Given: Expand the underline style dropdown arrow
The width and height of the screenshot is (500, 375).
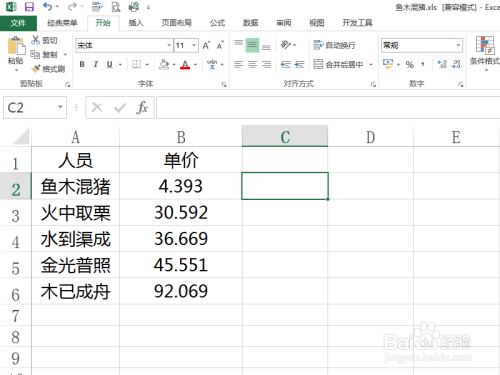Looking at the screenshot, I should tap(120, 64).
